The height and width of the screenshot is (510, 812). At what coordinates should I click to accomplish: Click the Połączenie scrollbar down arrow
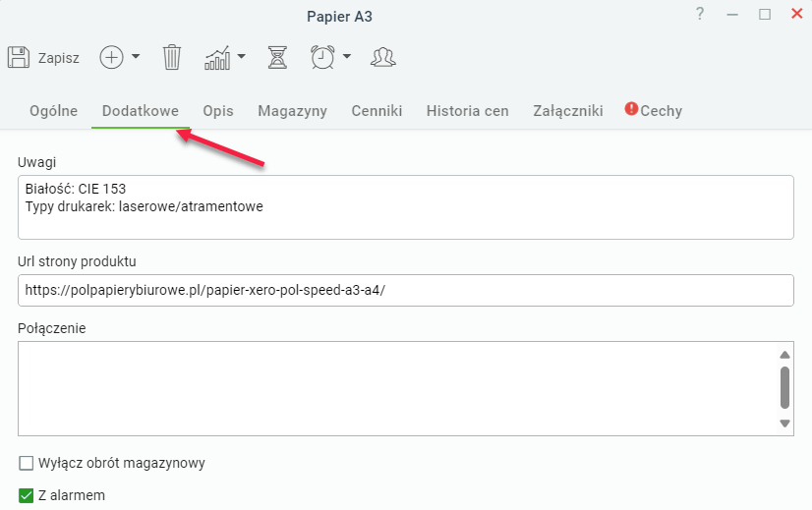pyautogui.click(x=785, y=424)
